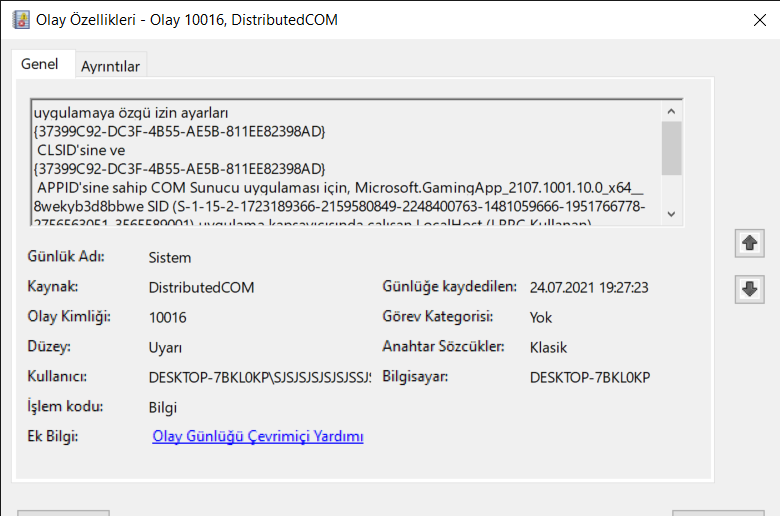
Task: Close the Olay Özellikleri window
Action: [x=755, y=18]
